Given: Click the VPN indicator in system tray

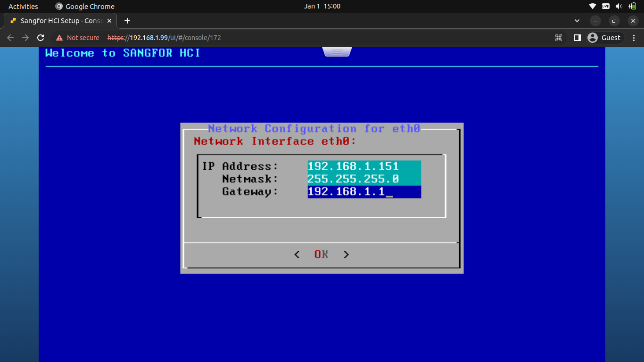Looking at the screenshot, I should click(x=606, y=6).
